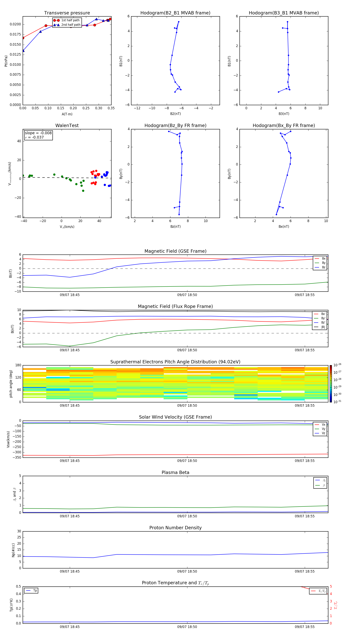Click the −12 tick on B2(nT) axis
Image resolution: width=351 pixels, height=644 pixels.
point(137,108)
